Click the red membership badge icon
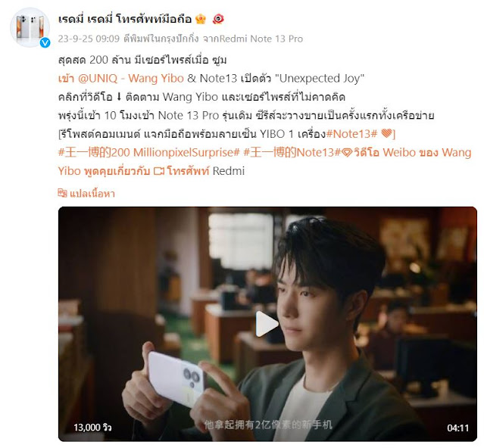 point(218,20)
